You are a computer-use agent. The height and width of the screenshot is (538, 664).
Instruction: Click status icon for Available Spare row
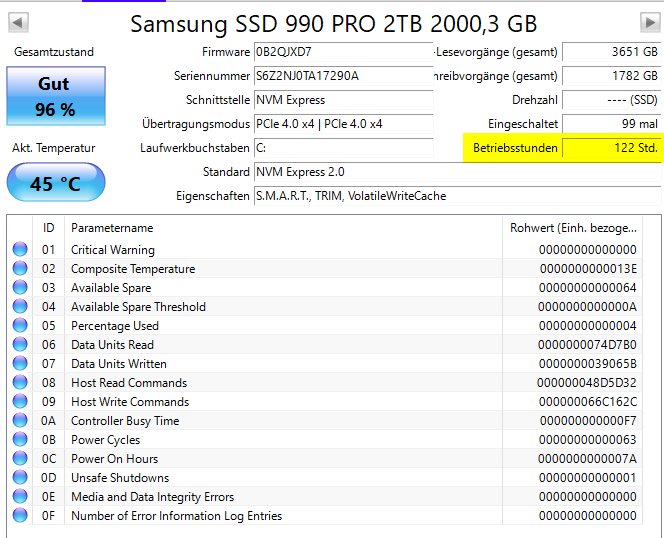20,288
